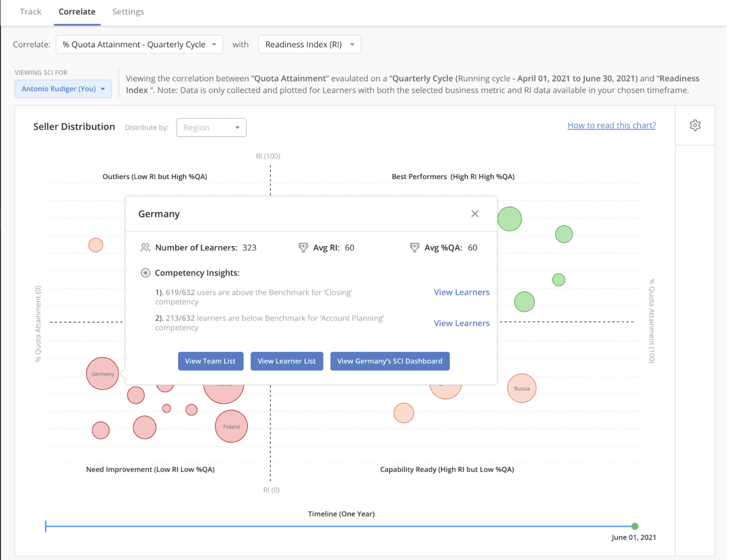Open Germany's SCI Dashboard

(x=389, y=361)
